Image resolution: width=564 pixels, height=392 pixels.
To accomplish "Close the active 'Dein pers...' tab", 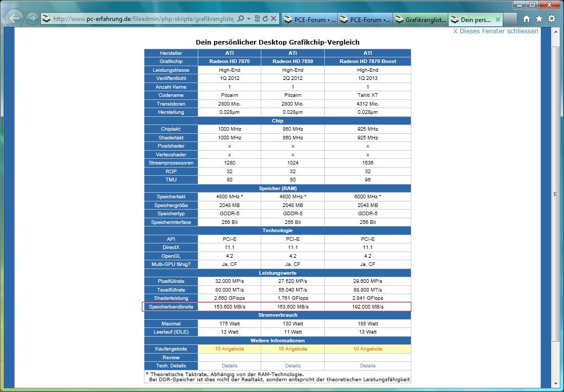I will (x=498, y=20).
